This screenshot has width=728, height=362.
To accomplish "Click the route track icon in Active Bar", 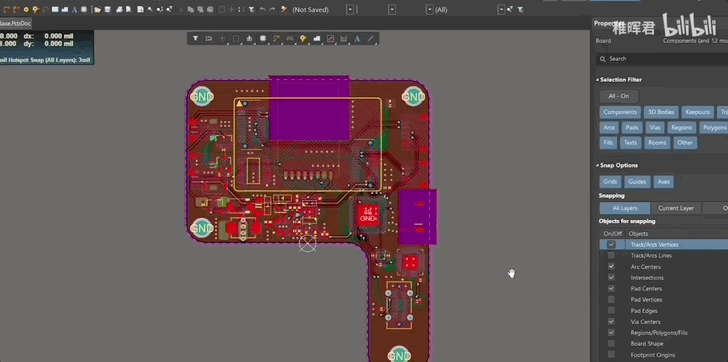I will 276,39.
